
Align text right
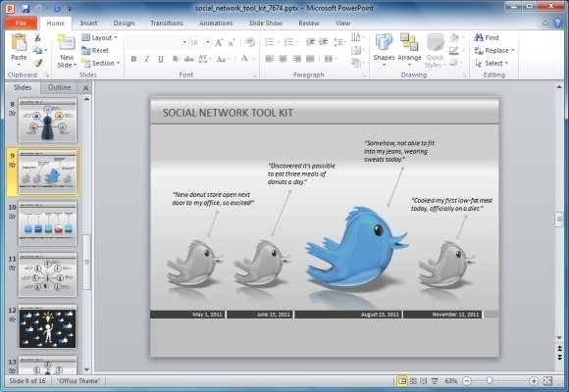pyautogui.click(x=296, y=59)
